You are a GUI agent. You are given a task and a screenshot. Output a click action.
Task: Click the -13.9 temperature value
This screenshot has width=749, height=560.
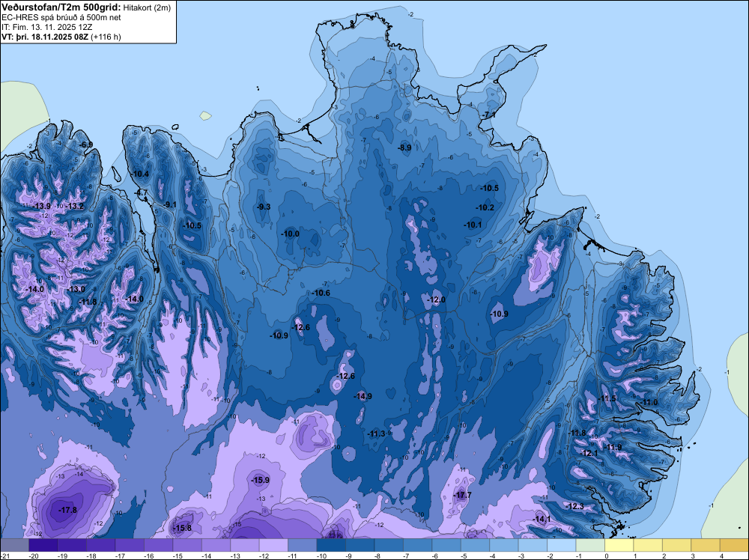(x=42, y=206)
